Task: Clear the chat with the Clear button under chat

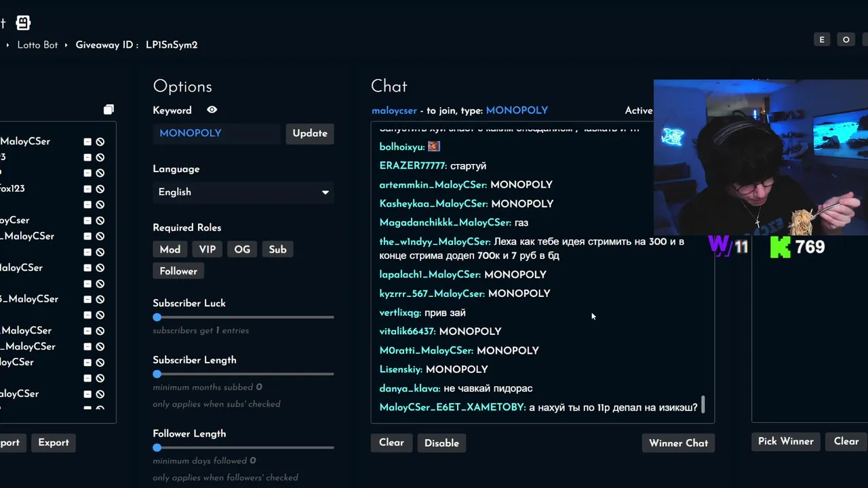Action: pos(391,443)
